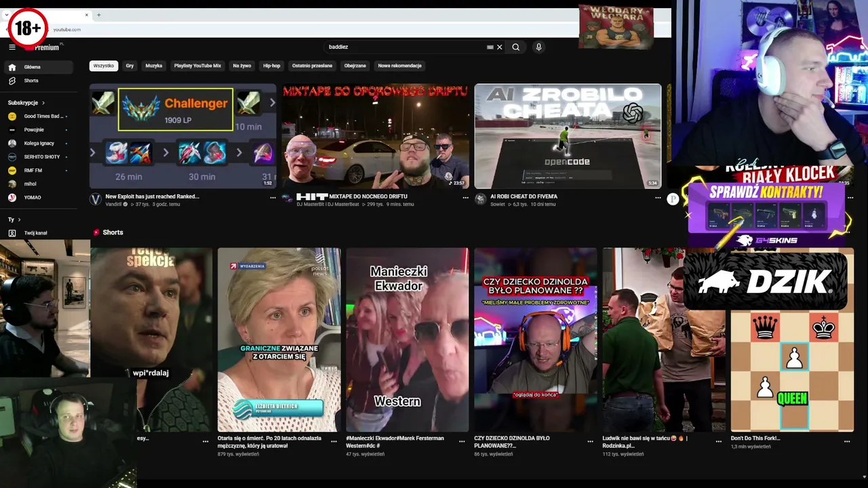Select the Hip-hop filter chip
The height and width of the screenshot is (488, 868).
pos(272,66)
